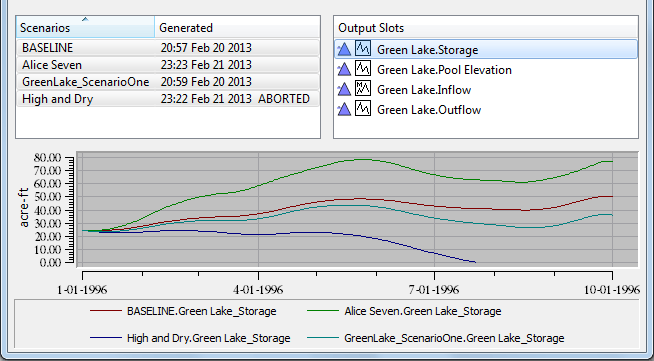Click the 20:57 Feb 20 2013 generated time

click(x=206, y=48)
